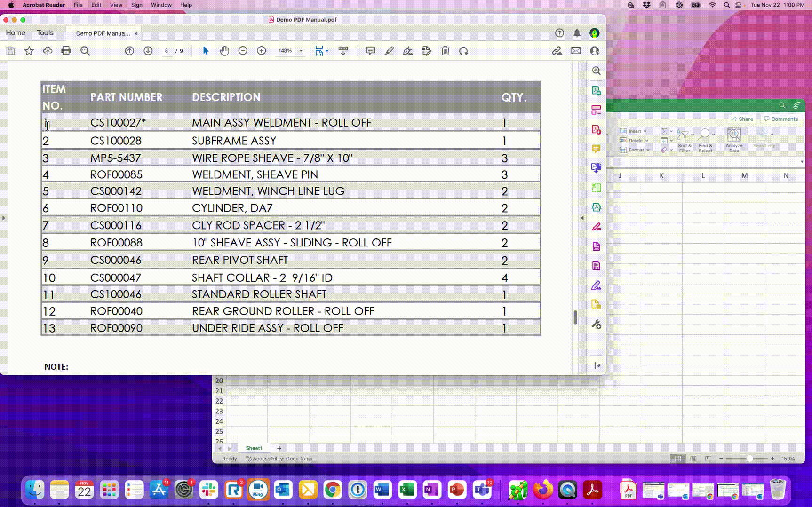Select the Hand pan tool
Image resolution: width=812 pixels, height=507 pixels.
[x=224, y=51]
